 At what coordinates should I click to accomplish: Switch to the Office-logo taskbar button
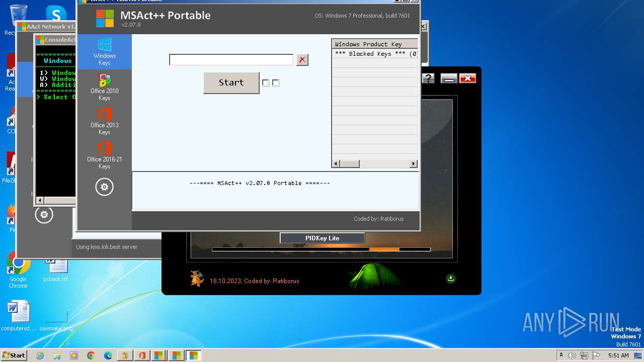pos(142,355)
